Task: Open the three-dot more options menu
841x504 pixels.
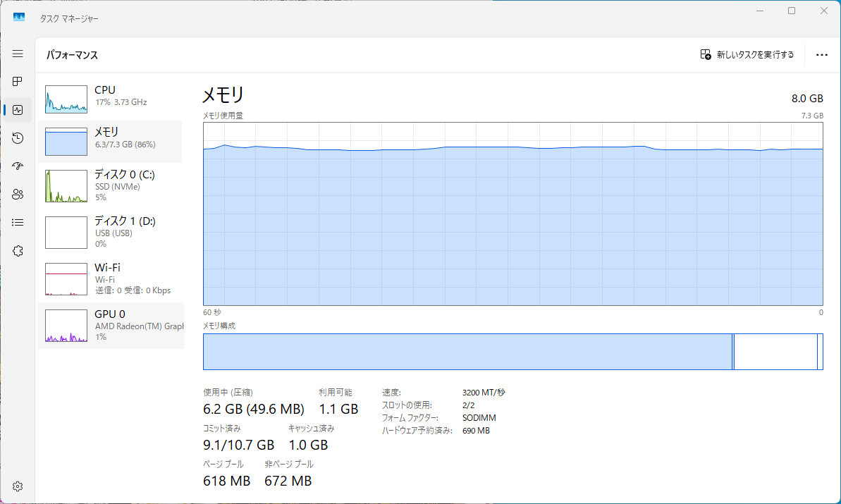Action: point(821,55)
